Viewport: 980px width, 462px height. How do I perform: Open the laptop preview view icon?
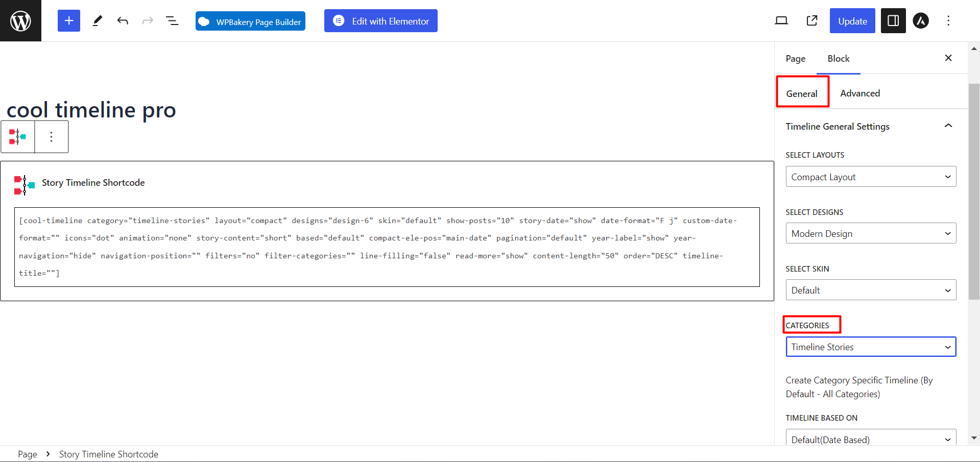(781, 21)
